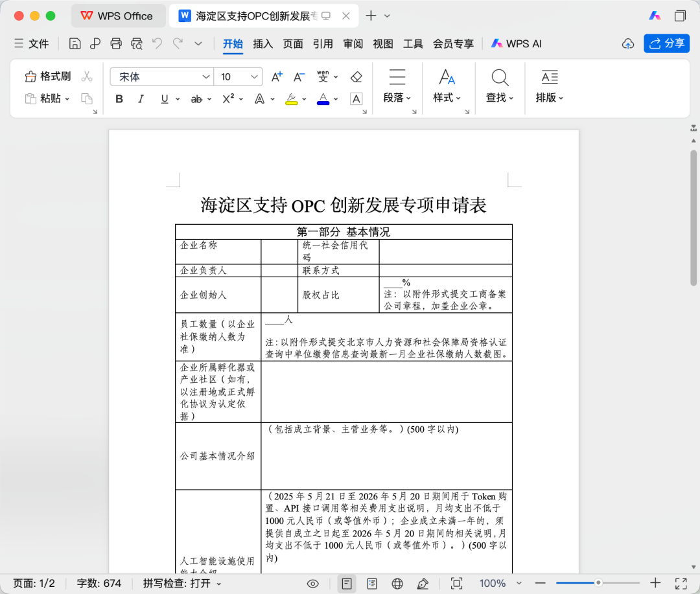Toggle Strikethrough formatting
The width and height of the screenshot is (700, 594).
tap(196, 98)
